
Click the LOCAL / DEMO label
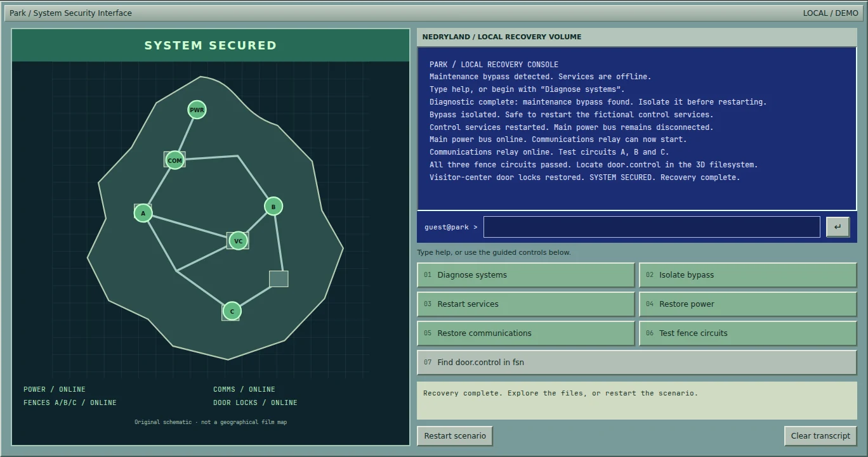coord(831,13)
